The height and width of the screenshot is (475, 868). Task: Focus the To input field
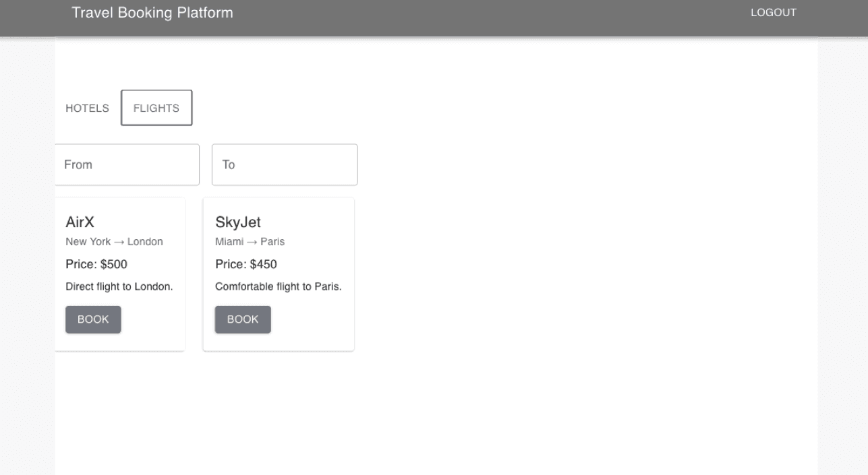coord(285,164)
